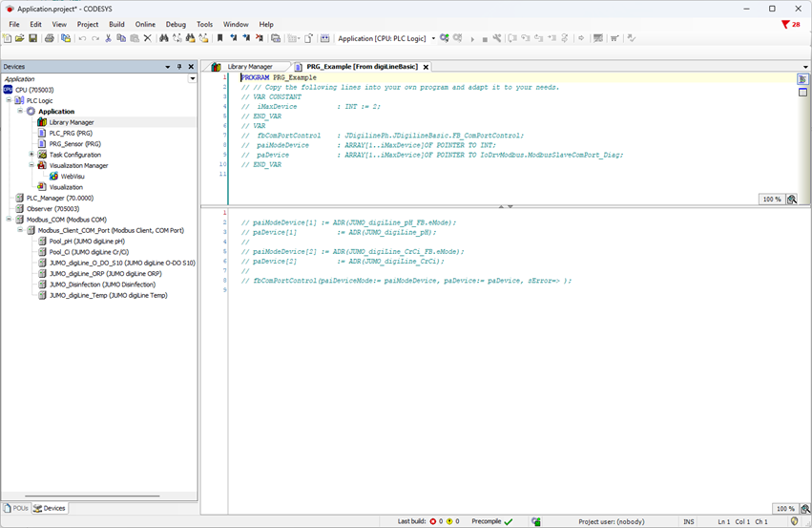Click the Print toolbar icon
The width and height of the screenshot is (812, 528).
pos(50,38)
